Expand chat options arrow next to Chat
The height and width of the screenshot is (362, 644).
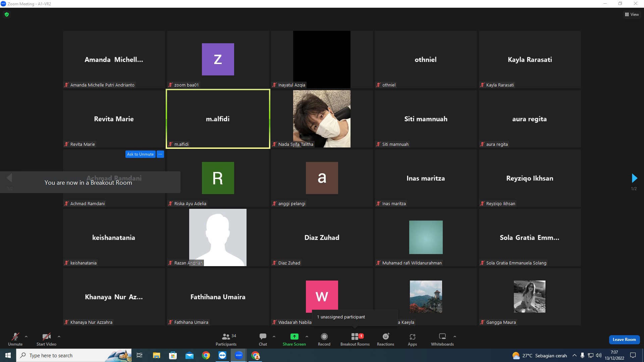click(x=274, y=337)
